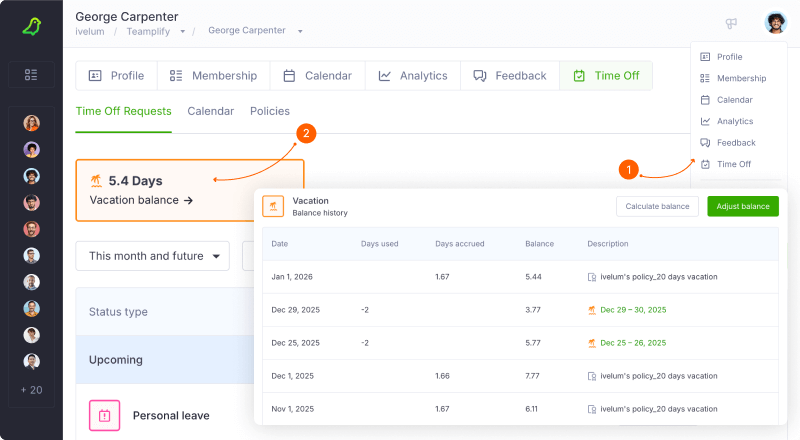Click the palm tree icon beside Dec 29 – 30, 2025

(x=592, y=310)
